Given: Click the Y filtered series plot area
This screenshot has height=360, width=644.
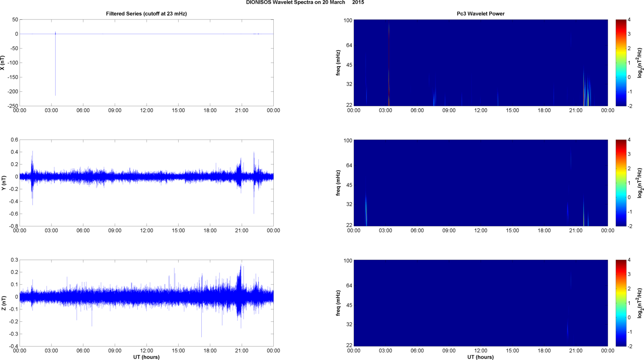Looking at the screenshot, I should coord(147,183).
